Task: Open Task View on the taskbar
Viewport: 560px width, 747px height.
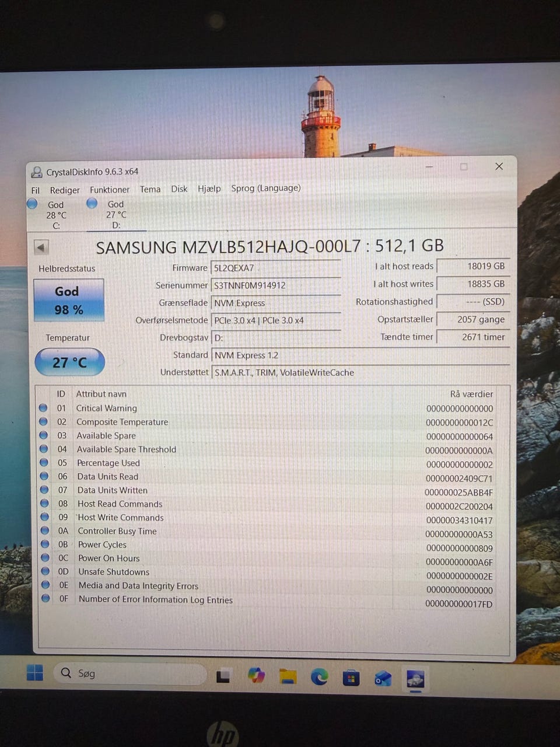Action: pyautogui.click(x=223, y=676)
